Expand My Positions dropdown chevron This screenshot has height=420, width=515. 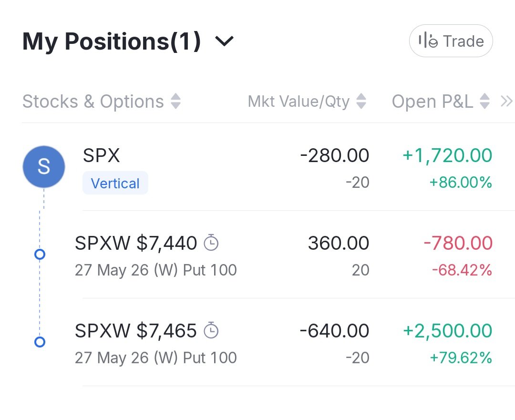coord(224,41)
